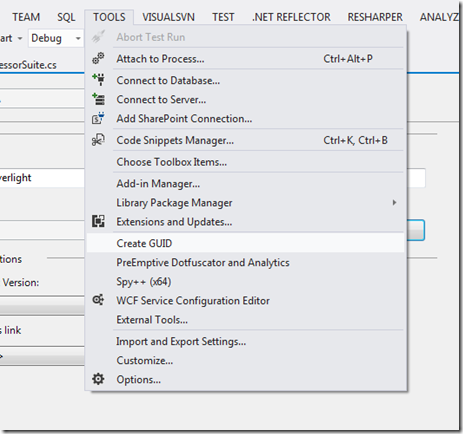Click the Options gear icon
This screenshot has width=463, height=434.
tap(98, 379)
